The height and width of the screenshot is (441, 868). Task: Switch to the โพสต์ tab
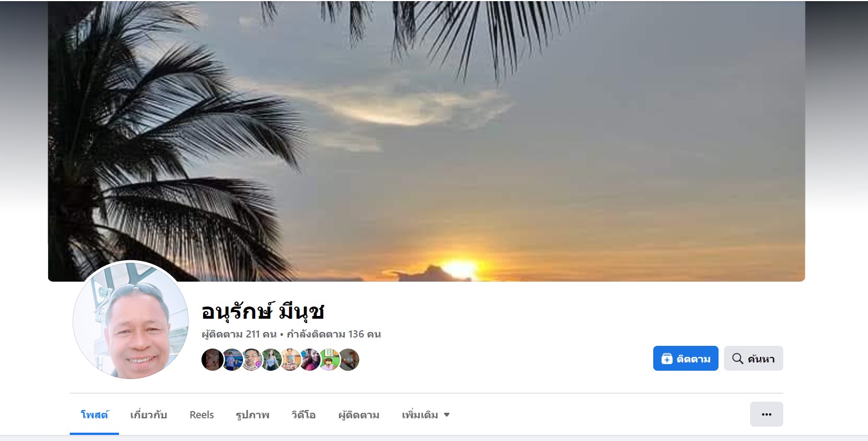pyautogui.click(x=95, y=414)
